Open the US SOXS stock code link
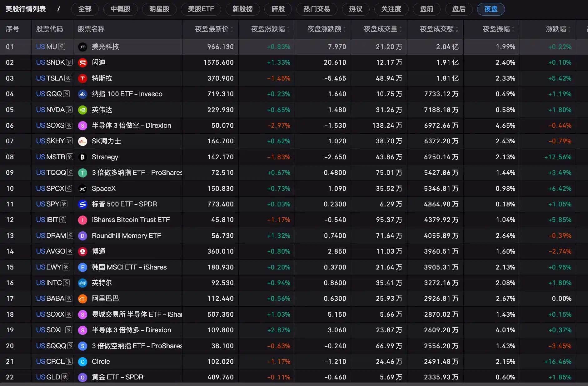 pyautogui.click(x=50, y=126)
